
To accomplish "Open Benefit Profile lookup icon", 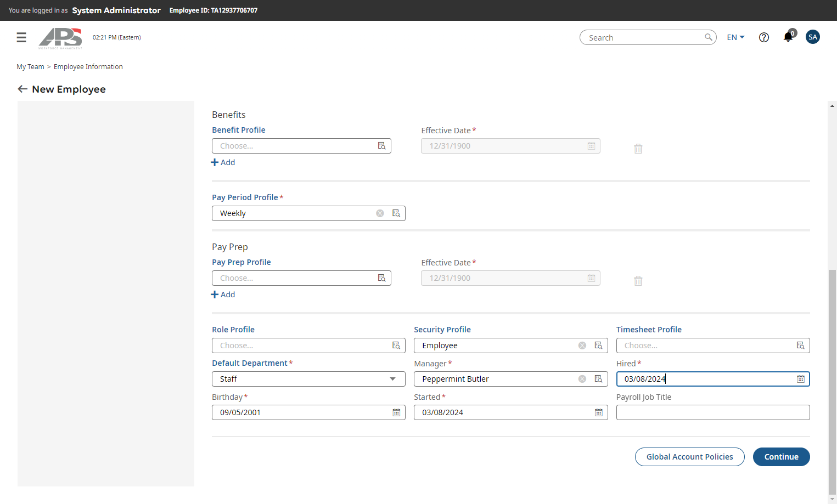I will [x=381, y=146].
